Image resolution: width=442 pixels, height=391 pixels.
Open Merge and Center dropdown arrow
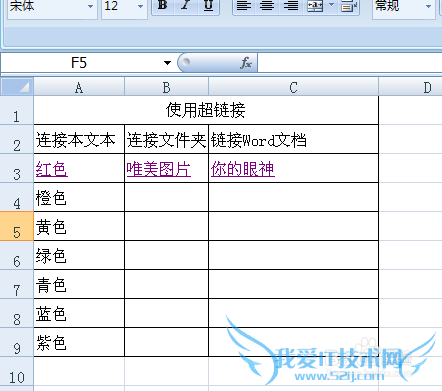(x=332, y=5)
